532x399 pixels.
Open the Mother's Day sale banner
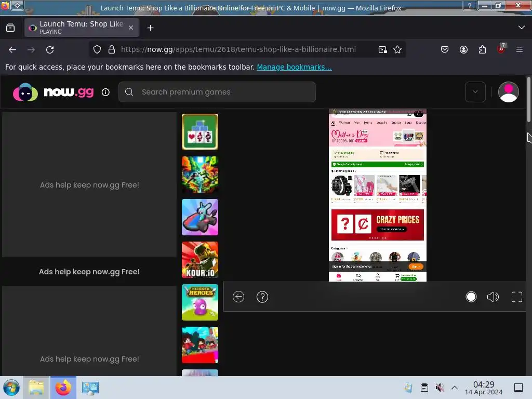click(378, 137)
